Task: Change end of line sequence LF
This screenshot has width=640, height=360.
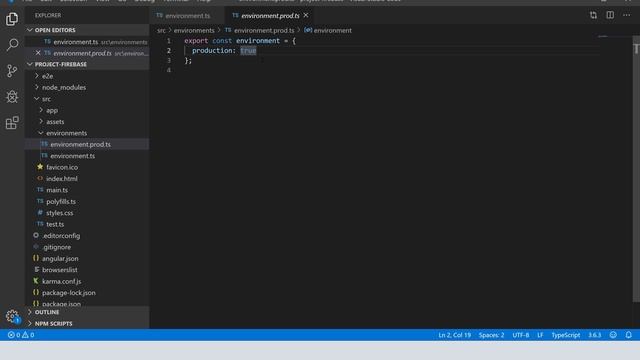Action: click(x=540, y=335)
